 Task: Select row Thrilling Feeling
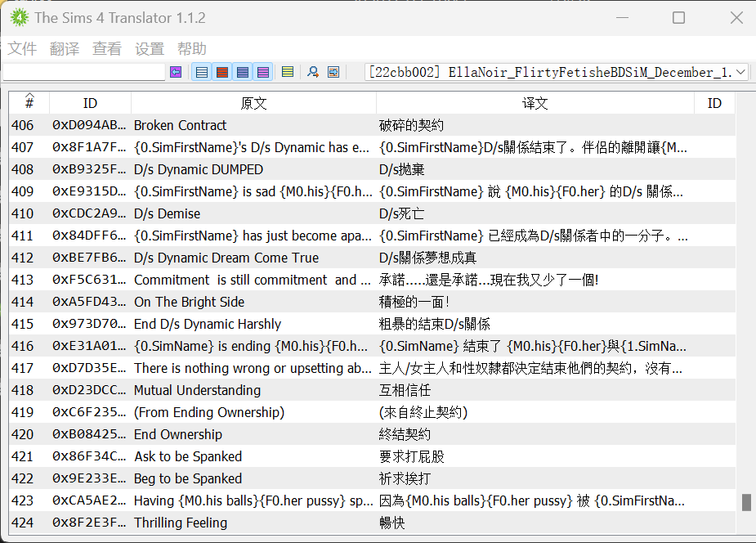click(x=372, y=523)
